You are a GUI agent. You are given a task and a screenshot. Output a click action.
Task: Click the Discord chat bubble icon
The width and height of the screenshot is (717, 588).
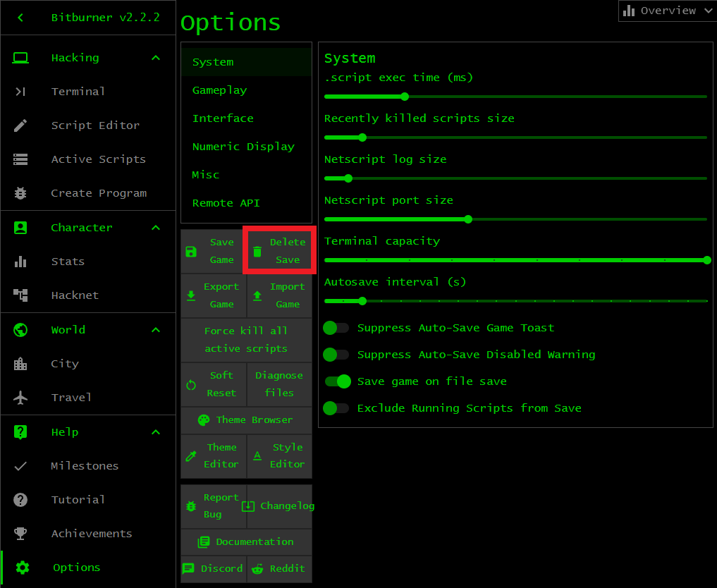(188, 569)
